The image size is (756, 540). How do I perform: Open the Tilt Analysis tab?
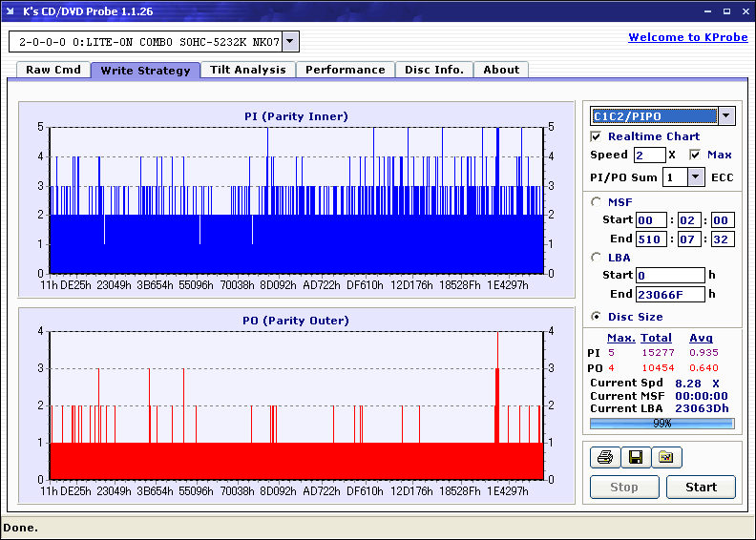coord(247,70)
